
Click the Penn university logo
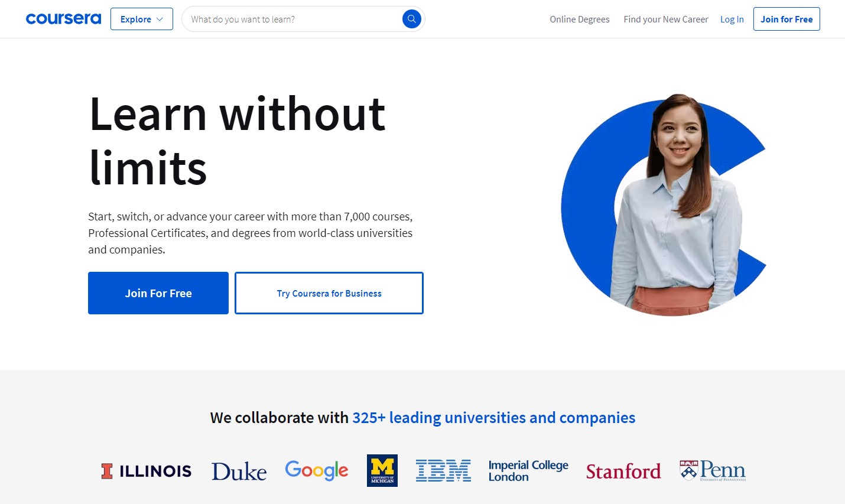tap(711, 470)
